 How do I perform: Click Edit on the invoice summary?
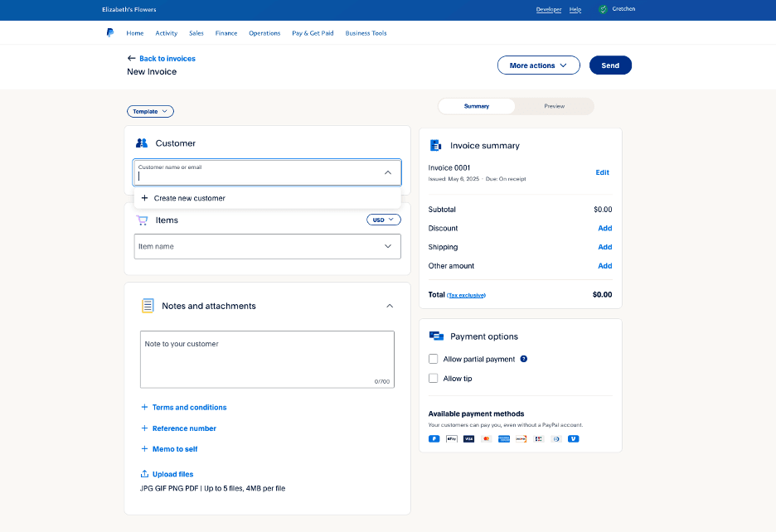pos(602,172)
